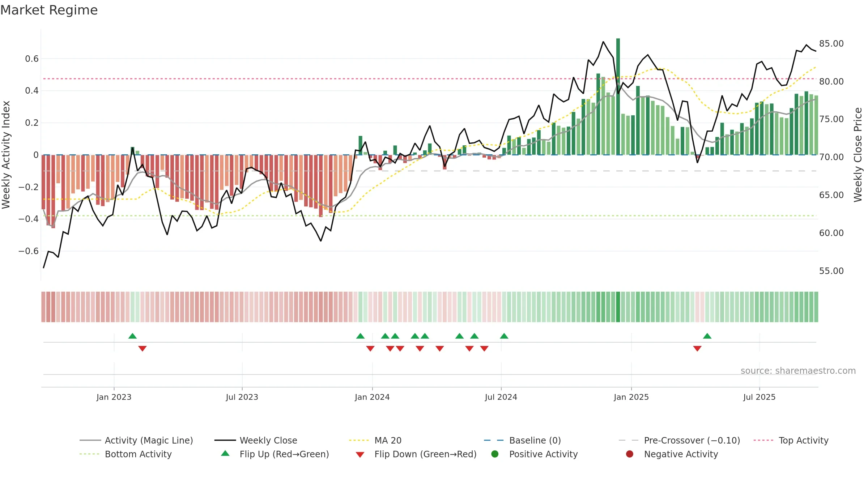Toggle Activity (Magic Line) legend entry
Viewport: 868px width, 488px height.
[x=136, y=440]
